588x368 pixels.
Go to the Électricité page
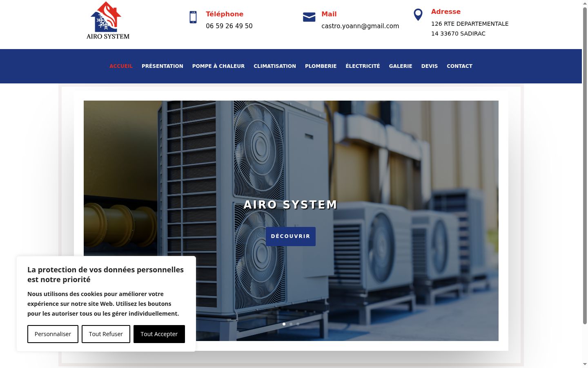tap(363, 66)
